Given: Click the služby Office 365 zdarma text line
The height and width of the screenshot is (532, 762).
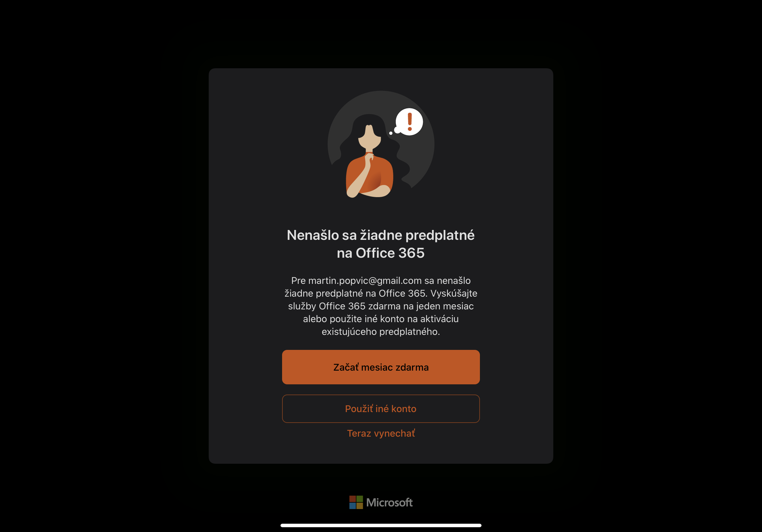Looking at the screenshot, I should (381, 306).
